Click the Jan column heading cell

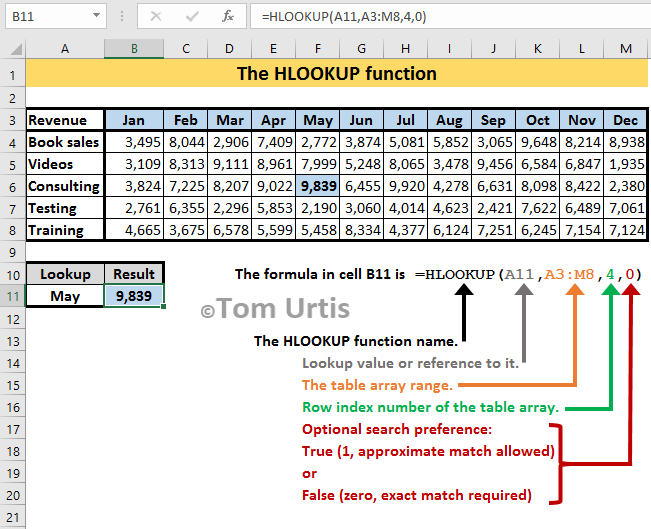coord(134,120)
